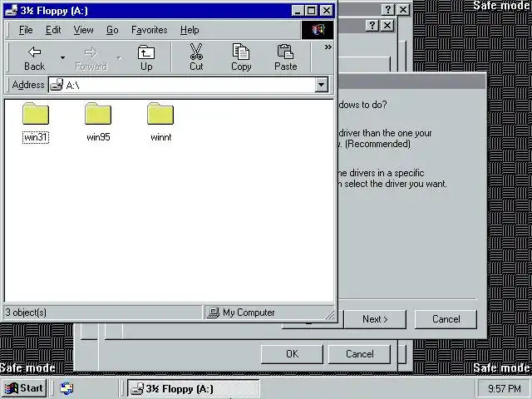
Task: Open the Edit menu
Action: click(53, 30)
